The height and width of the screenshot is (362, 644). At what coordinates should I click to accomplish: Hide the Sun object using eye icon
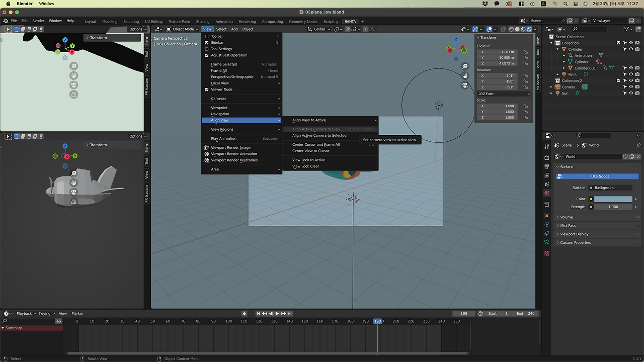click(630, 93)
